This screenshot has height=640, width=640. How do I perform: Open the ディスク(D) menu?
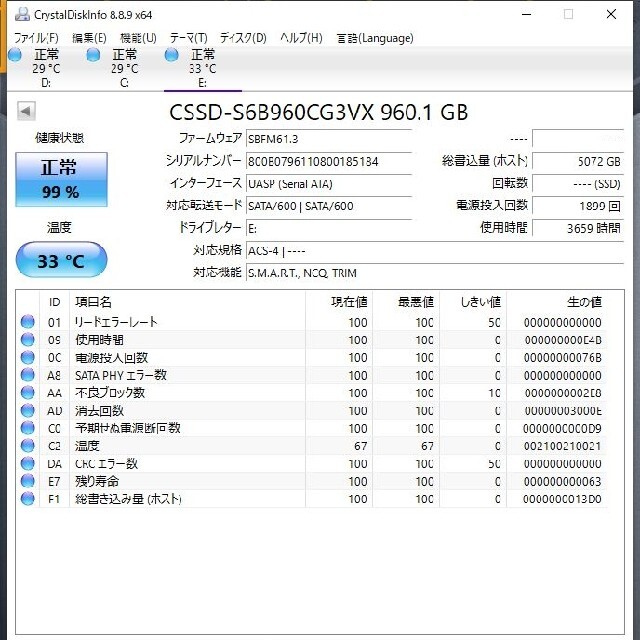point(243,38)
